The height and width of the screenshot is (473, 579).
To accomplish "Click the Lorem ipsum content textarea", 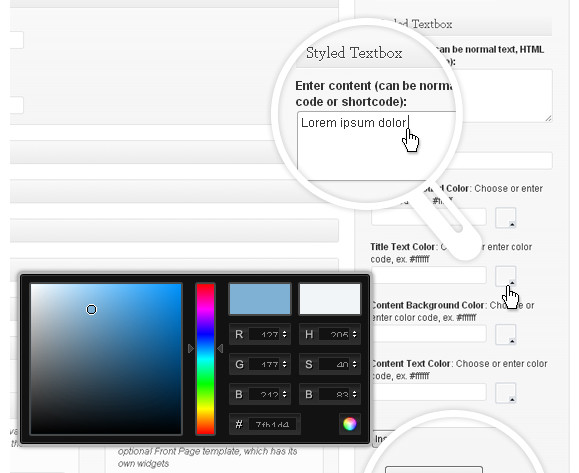I will pos(376,145).
